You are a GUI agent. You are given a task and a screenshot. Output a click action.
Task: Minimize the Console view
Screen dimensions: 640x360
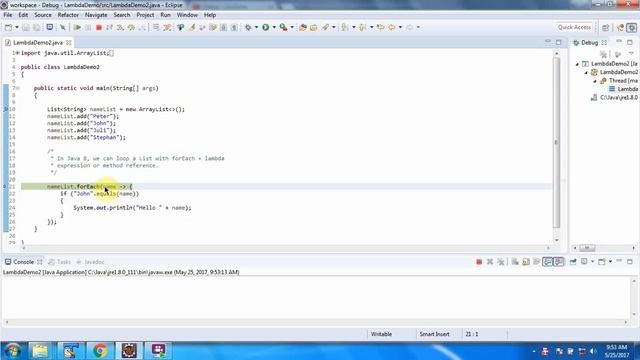[619, 261]
